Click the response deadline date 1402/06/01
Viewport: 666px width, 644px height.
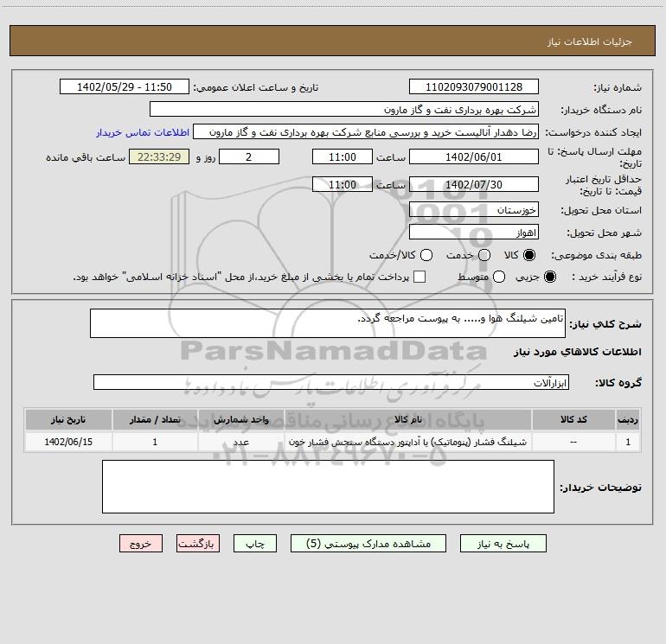[x=474, y=156]
